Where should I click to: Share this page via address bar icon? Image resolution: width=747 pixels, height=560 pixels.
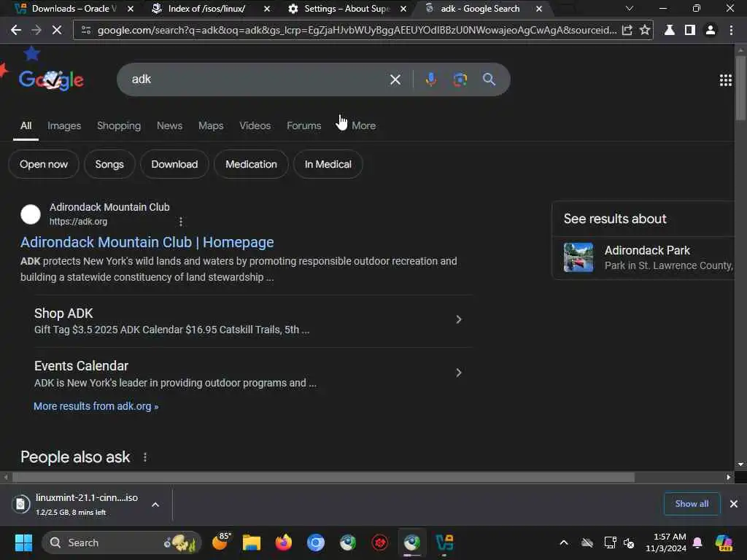coord(627,30)
